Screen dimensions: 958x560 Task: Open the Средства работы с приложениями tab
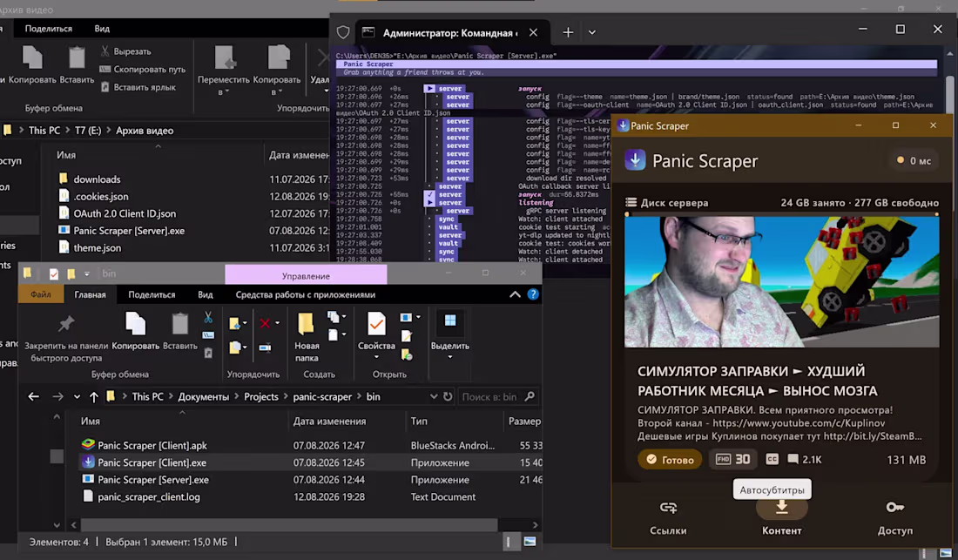click(306, 294)
